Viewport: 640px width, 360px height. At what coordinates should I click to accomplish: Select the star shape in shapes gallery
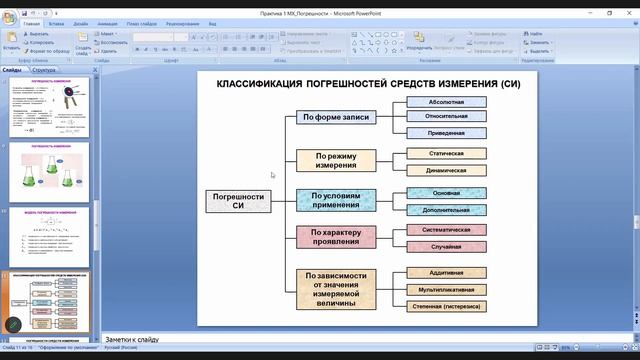(x=394, y=51)
